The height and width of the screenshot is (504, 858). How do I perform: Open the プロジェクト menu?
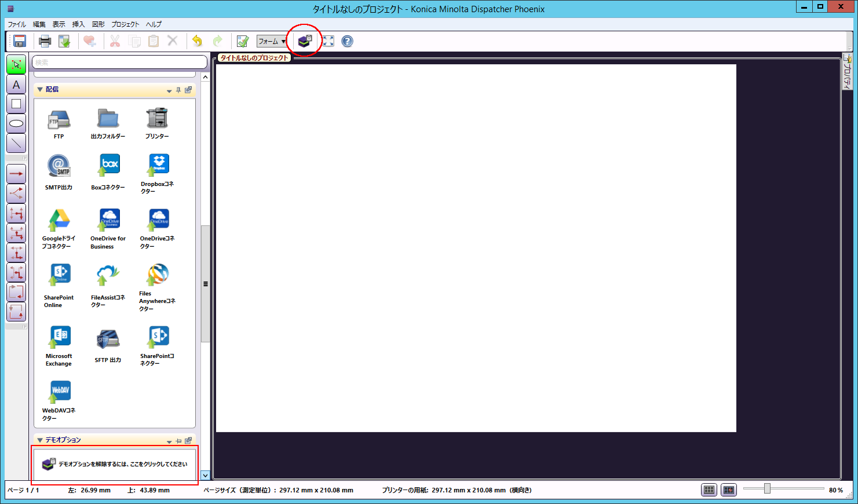[126, 24]
